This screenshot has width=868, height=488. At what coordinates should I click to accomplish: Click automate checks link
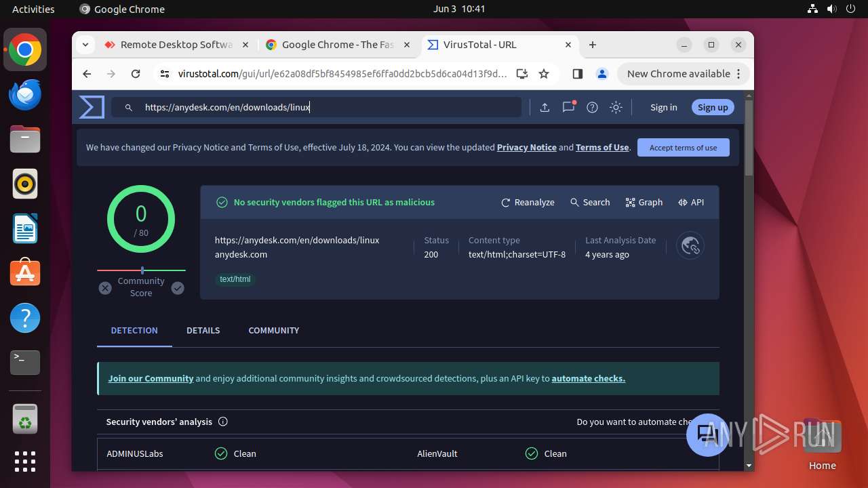click(589, 378)
